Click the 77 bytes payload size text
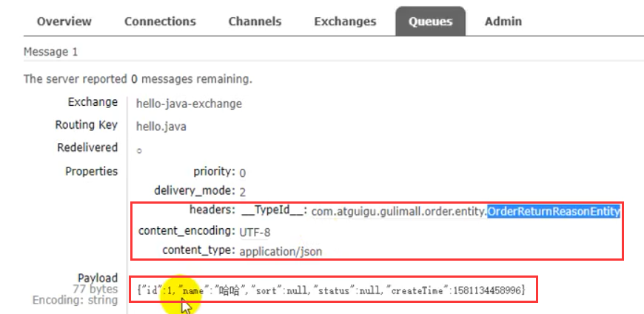This screenshot has width=644, height=314. click(x=95, y=289)
